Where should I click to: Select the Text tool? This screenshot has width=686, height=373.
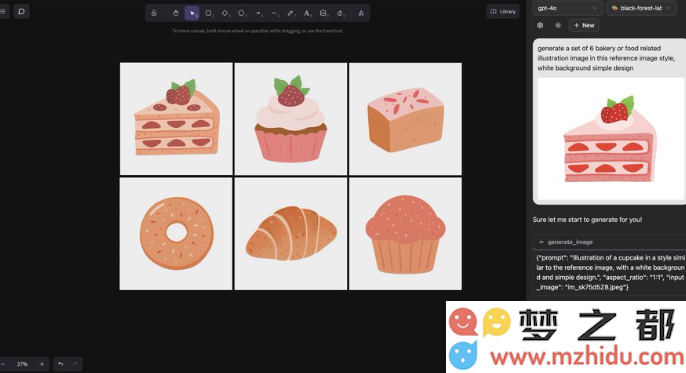(x=308, y=13)
